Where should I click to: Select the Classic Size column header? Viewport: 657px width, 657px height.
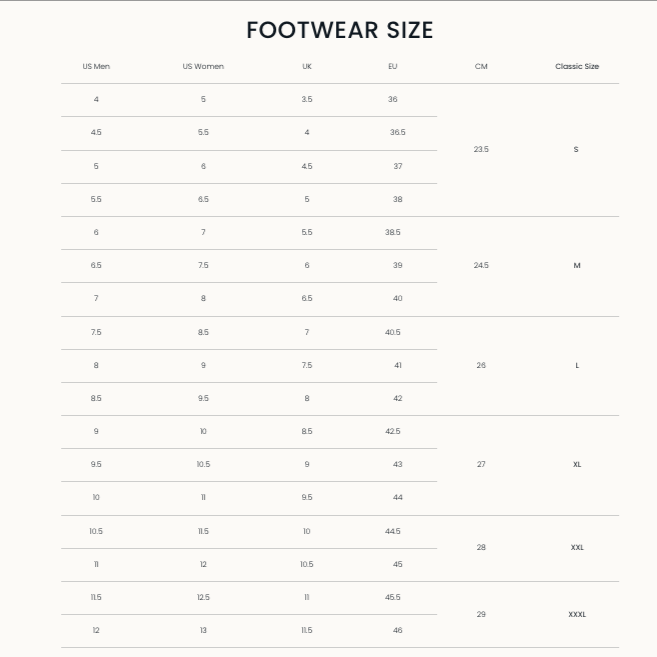pos(577,66)
